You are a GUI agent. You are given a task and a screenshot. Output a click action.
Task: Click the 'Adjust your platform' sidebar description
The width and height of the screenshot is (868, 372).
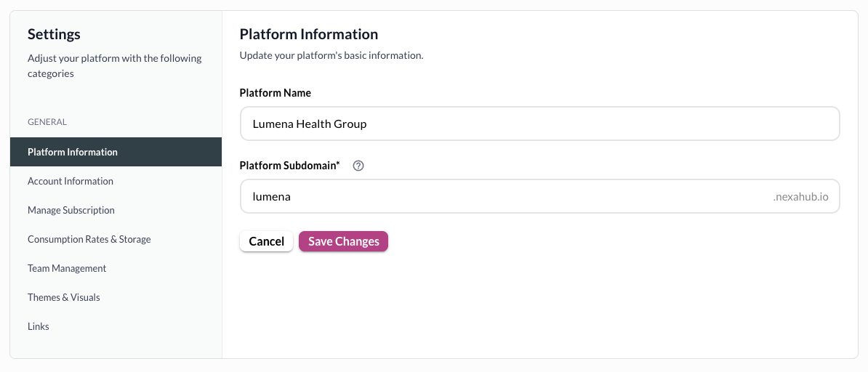[x=114, y=65]
